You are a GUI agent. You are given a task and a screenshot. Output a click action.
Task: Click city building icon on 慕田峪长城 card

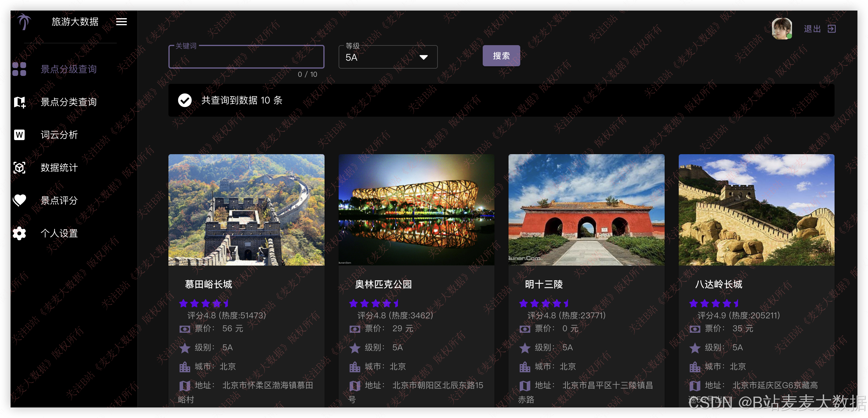(184, 366)
